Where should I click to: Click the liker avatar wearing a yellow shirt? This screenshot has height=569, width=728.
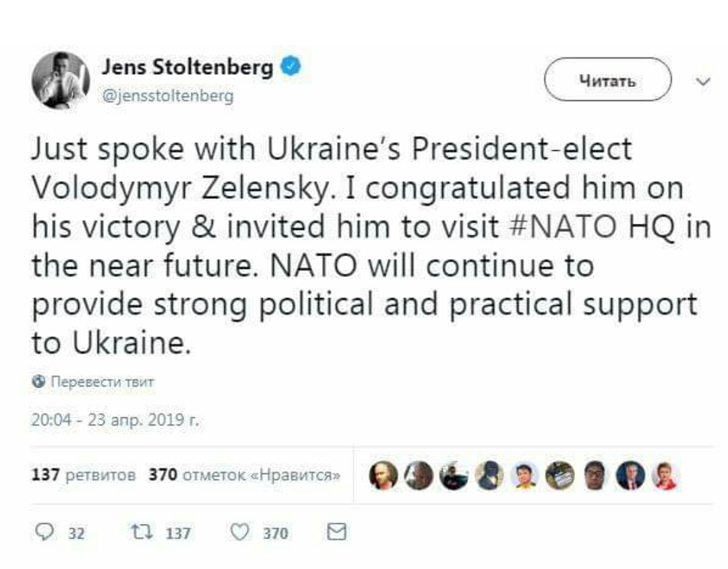pyautogui.click(x=524, y=476)
